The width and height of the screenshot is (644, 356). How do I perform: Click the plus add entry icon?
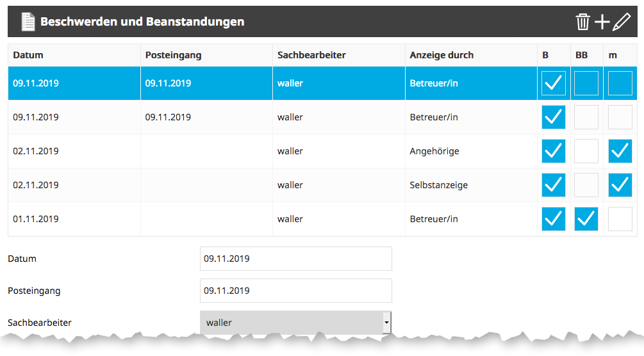(602, 22)
